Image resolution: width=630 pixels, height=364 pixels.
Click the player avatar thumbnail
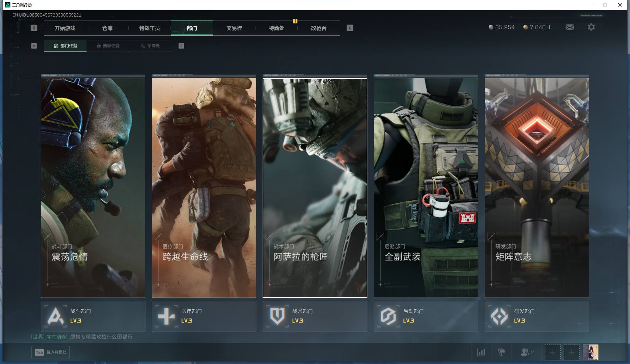[x=590, y=352]
